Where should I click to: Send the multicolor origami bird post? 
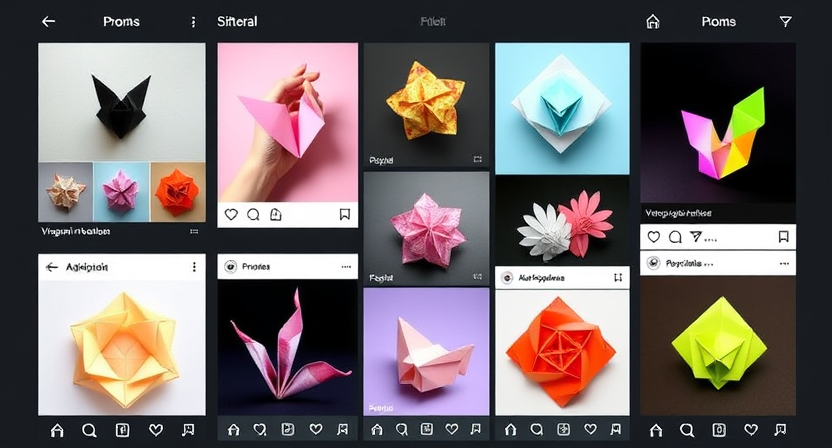point(697,237)
